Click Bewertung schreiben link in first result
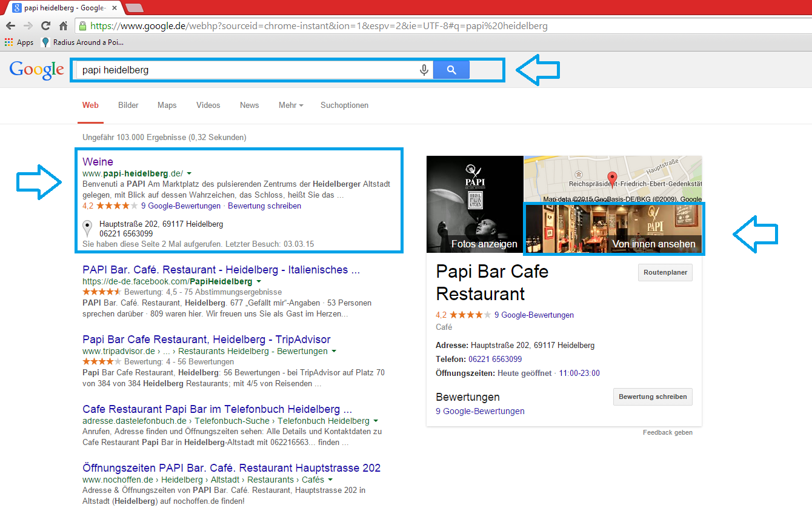Screen dimensions: 812x519 [264, 206]
